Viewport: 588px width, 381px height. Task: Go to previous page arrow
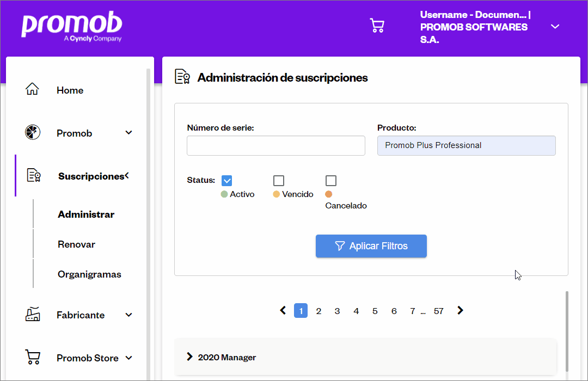coord(283,310)
